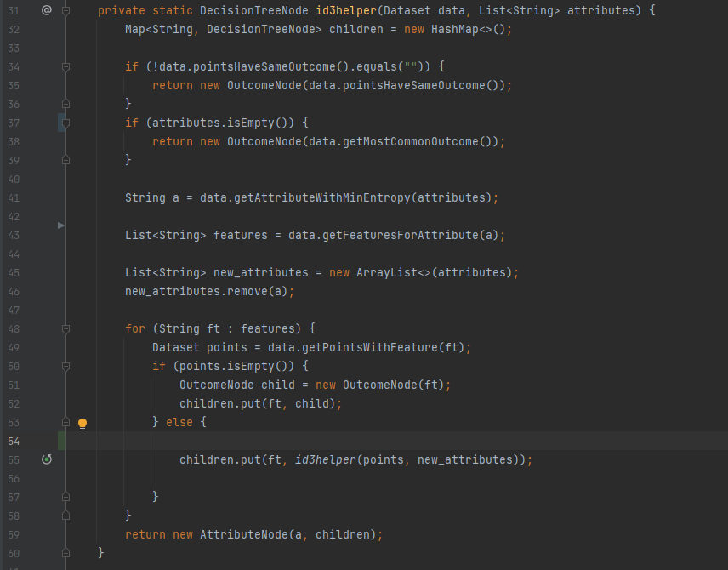Click the blue modified-line marker at line 37
The height and width of the screenshot is (570, 728).
61,123
